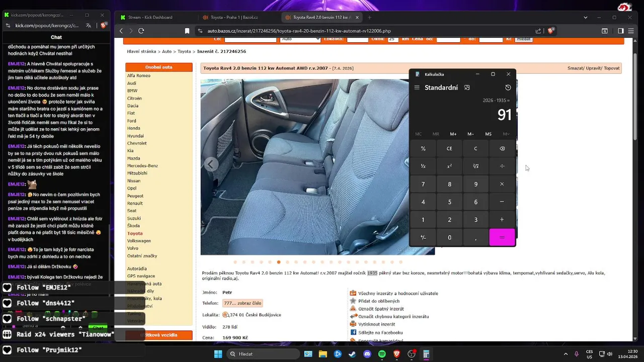The width and height of the screenshot is (644, 362).
Task: Click calculator M+ memory add button
Action: (x=453, y=134)
